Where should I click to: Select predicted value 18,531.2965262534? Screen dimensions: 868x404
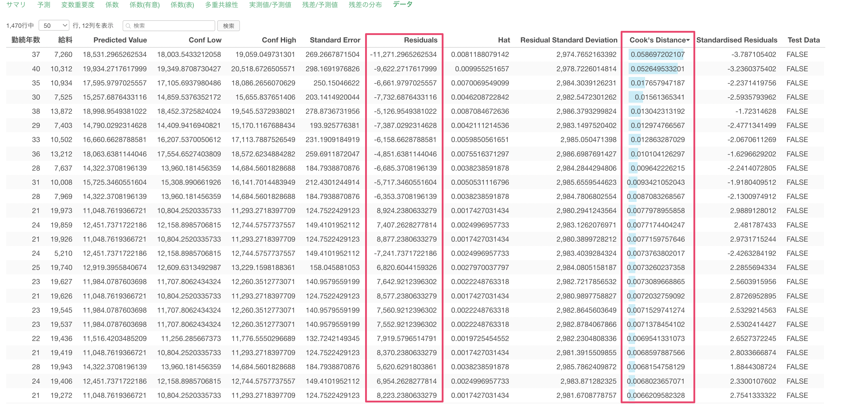click(x=115, y=54)
